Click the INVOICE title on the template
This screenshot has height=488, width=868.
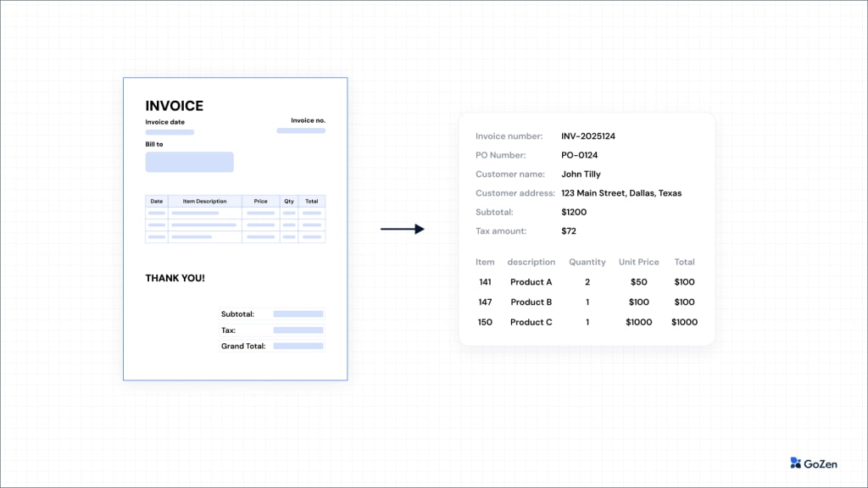(175, 106)
